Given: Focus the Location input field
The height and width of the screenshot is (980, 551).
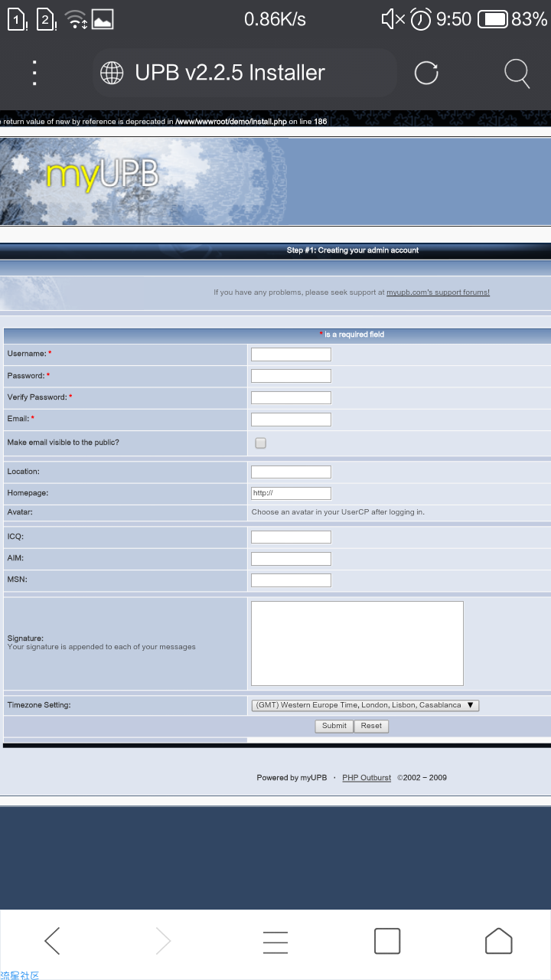Looking at the screenshot, I should tap(291, 472).
